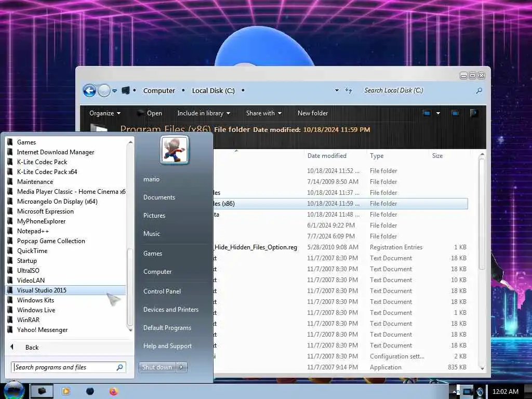Viewport: 532px width, 399px height.
Task: Click the folder icon beside QuickTime
Action: [10, 250]
